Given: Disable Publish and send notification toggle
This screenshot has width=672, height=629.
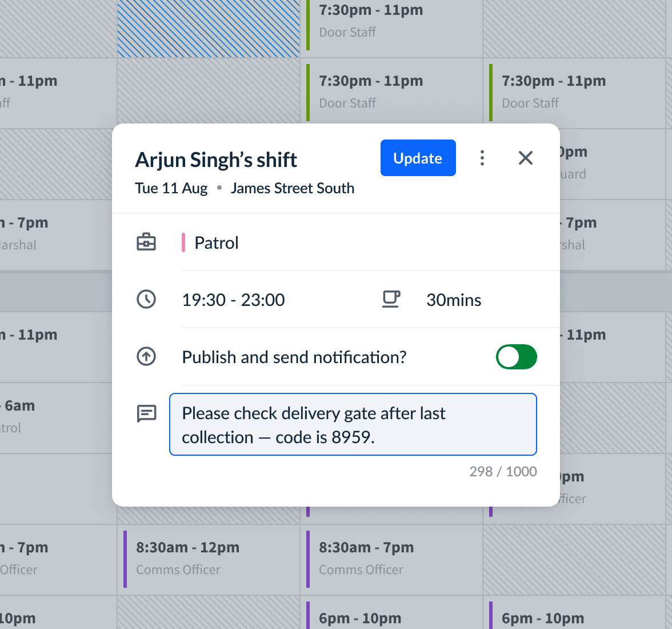Looking at the screenshot, I should [x=516, y=357].
